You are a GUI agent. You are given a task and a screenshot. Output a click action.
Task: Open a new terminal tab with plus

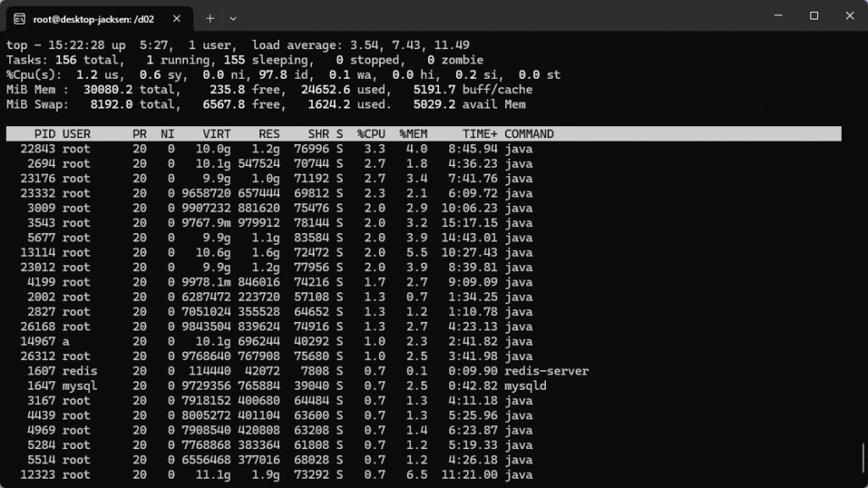[209, 17]
